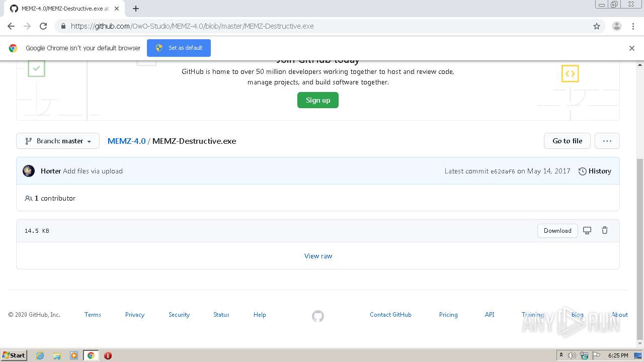Open the MEMZ-4.0 repository link

click(126, 141)
